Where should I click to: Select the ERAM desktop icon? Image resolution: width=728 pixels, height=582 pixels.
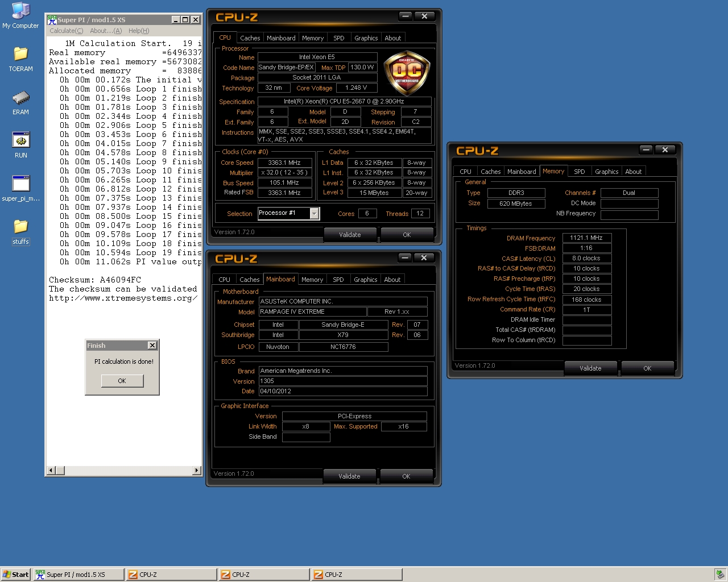pyautogui.click(x=20, y=102)
